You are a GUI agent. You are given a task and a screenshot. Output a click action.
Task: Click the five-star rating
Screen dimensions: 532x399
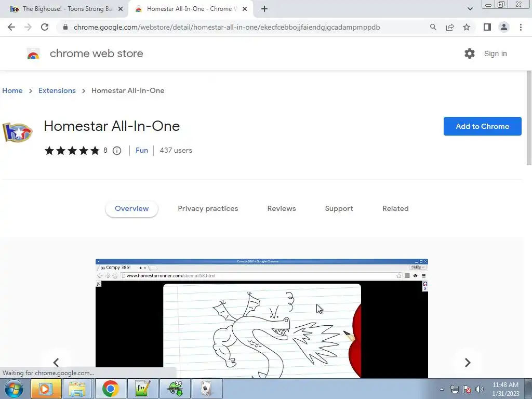72,150
